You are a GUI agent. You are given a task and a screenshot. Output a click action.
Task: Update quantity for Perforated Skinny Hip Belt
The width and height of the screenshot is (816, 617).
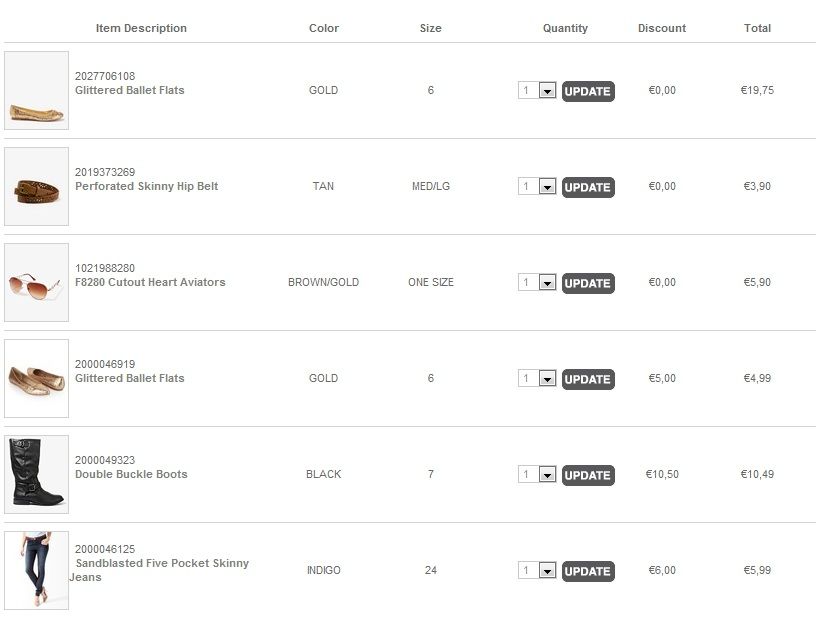click(588, 187)
